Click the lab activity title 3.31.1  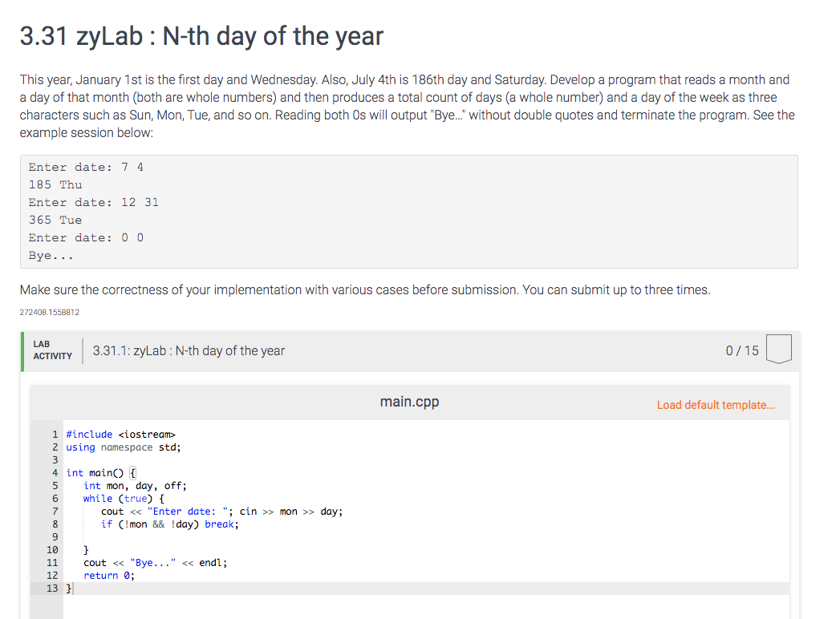coord(190,350)
